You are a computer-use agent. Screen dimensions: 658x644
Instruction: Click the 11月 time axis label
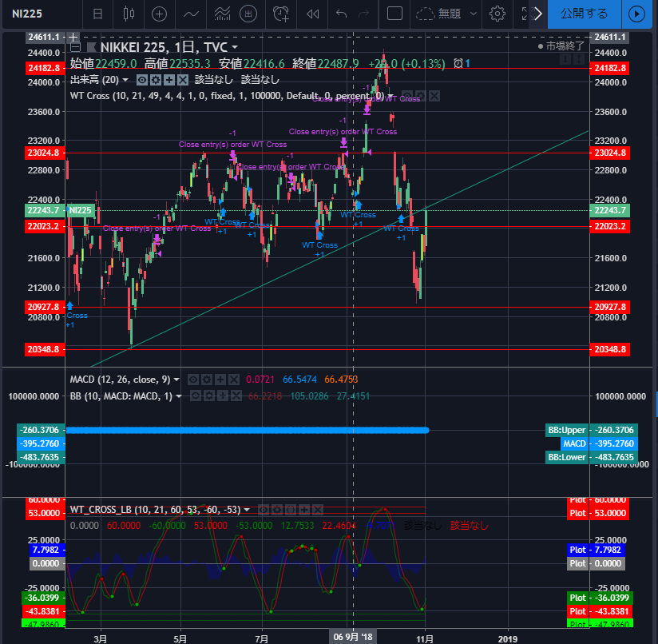coord(425,638)
